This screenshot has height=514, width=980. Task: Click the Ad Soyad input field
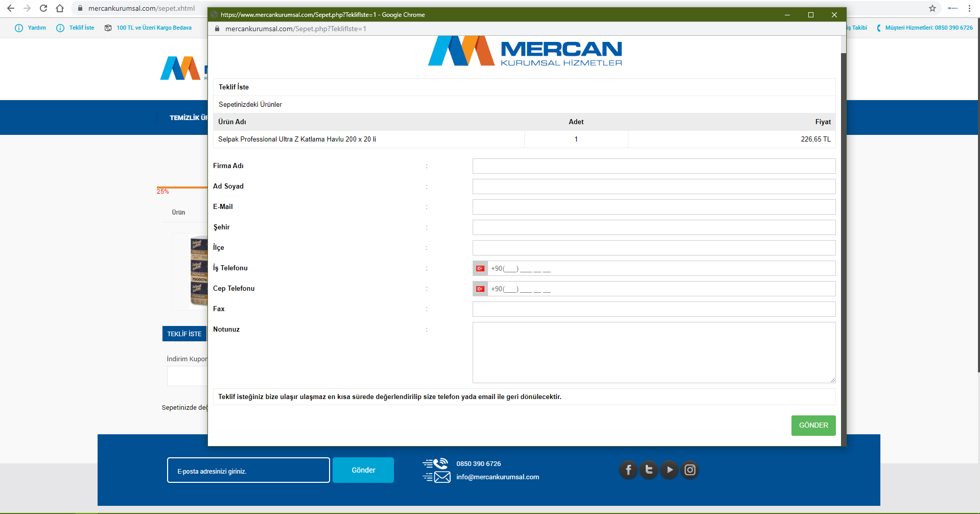[x=654, y=186]
